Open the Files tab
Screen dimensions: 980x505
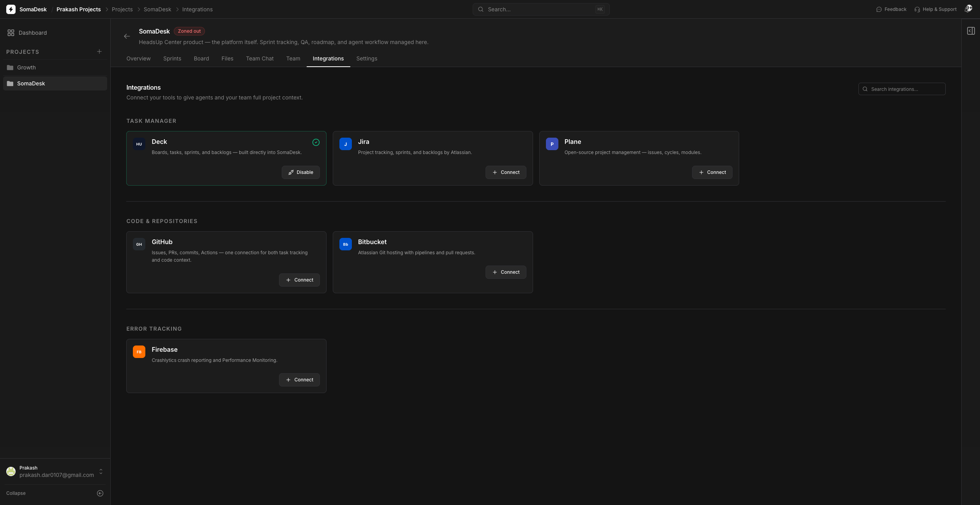(228, 58)
